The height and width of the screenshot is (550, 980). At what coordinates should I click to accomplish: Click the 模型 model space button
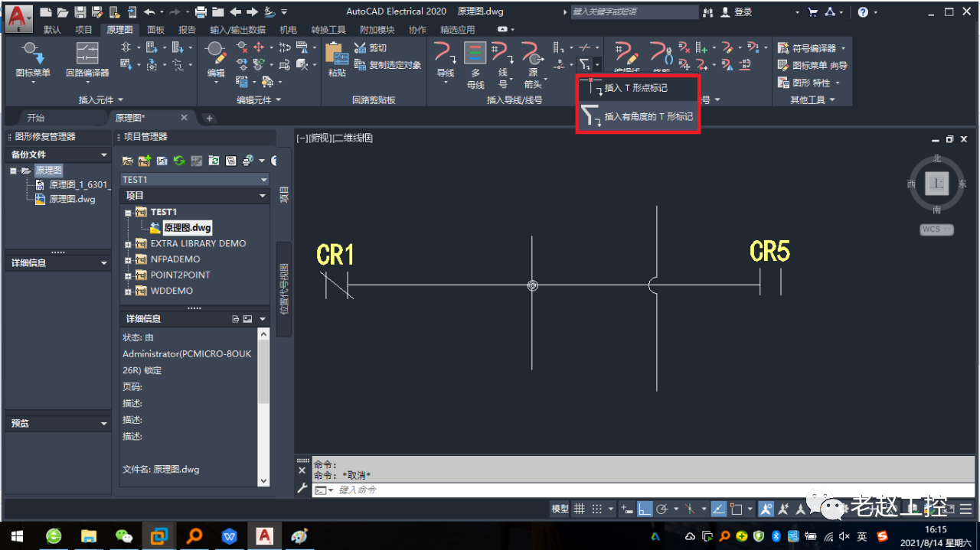[x=560, y=509]
